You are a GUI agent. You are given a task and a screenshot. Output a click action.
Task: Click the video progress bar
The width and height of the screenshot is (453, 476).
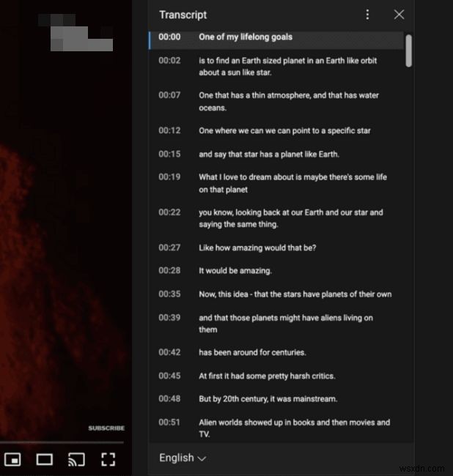point(62,442)
